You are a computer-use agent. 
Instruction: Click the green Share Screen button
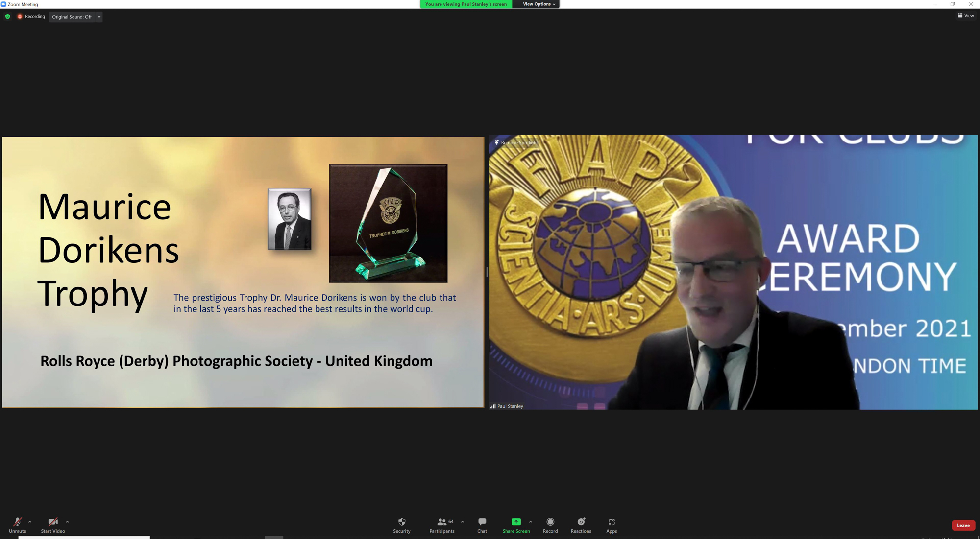click(x=516, y=525)
